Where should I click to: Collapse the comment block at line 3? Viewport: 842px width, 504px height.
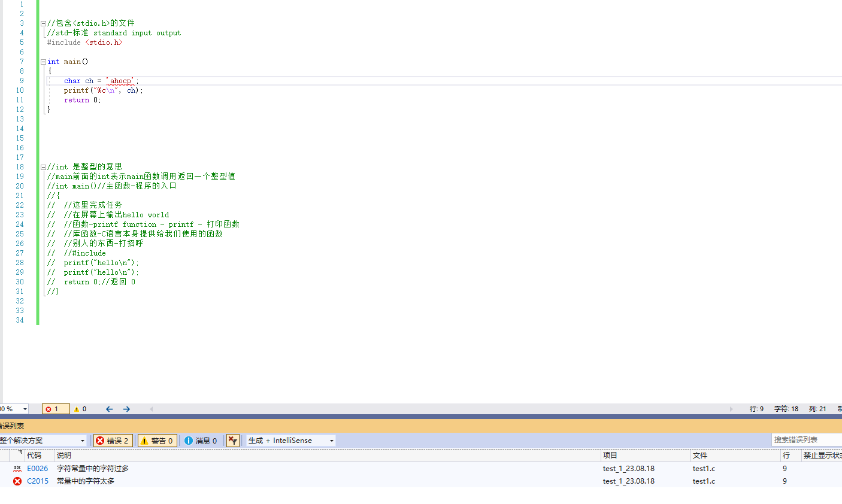pyautogui.click(x=43, y=23)
